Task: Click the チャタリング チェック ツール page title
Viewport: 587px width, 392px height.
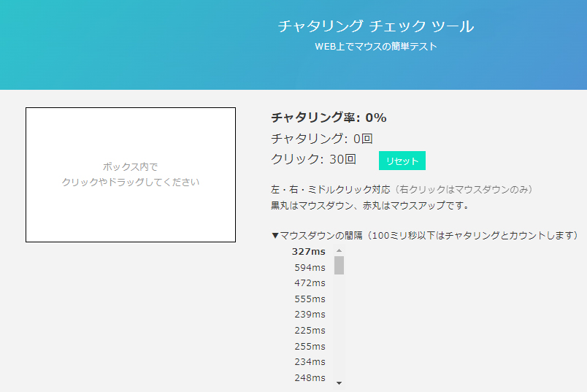Action: (x=375, y=26)
